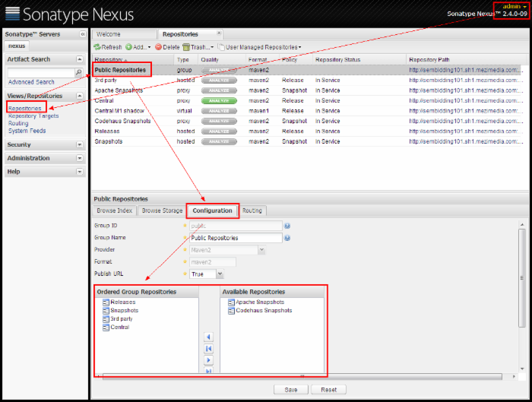Click the Sonatype Nexus logo

(x=69, y=14)
